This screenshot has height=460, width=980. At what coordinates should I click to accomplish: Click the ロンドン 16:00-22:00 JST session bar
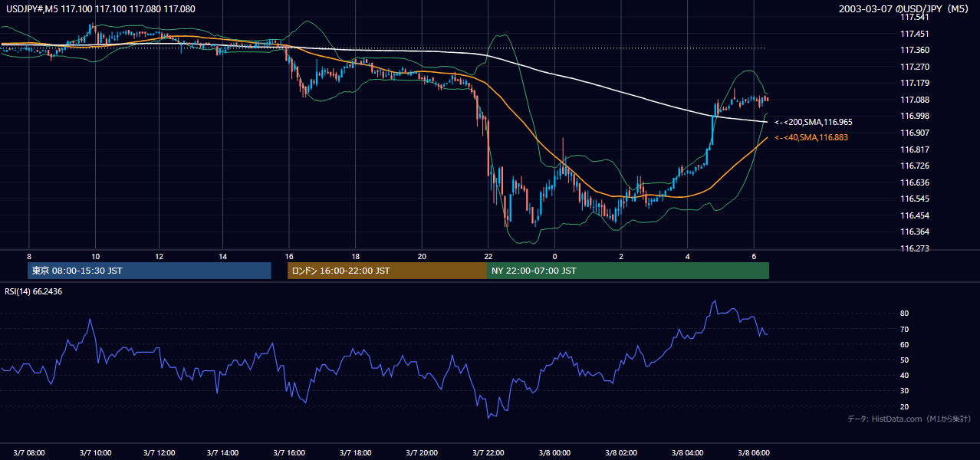(387, 271)
